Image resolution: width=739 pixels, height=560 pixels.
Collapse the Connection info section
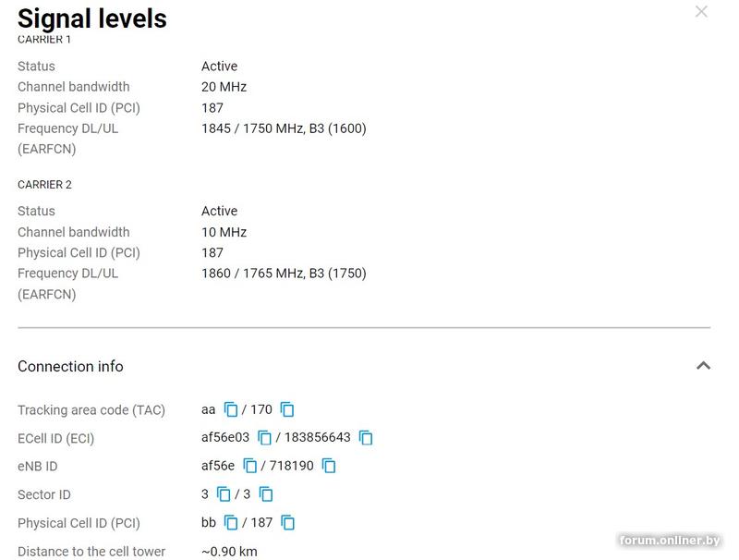click(x=703, y=366)
